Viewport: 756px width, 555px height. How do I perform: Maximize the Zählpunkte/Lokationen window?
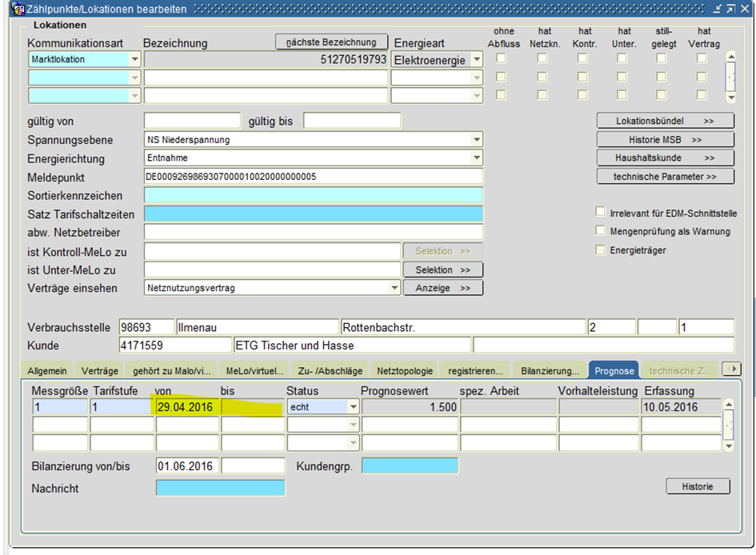(730, 9)
